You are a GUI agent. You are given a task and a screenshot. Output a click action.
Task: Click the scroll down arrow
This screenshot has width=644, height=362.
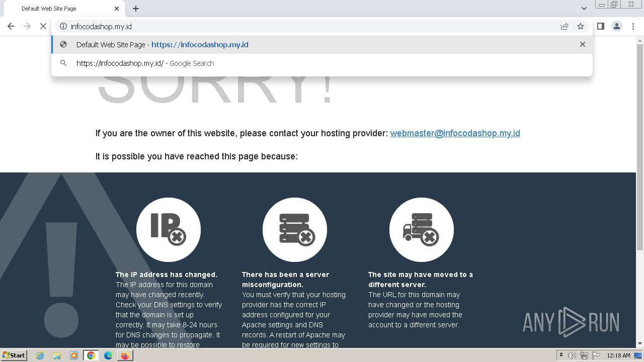[640, 343]
